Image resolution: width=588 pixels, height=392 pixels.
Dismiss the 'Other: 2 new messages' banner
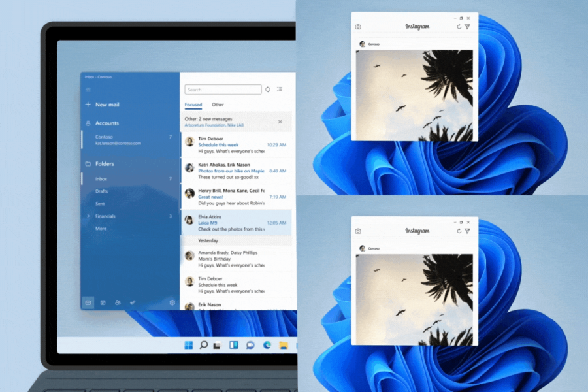(x=279, y=122)
